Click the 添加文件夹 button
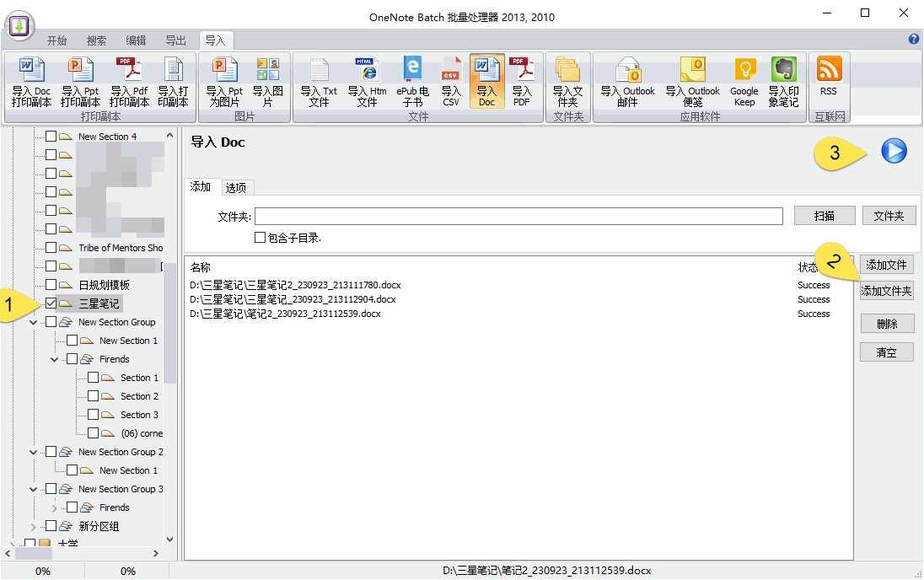 [887, 291]
